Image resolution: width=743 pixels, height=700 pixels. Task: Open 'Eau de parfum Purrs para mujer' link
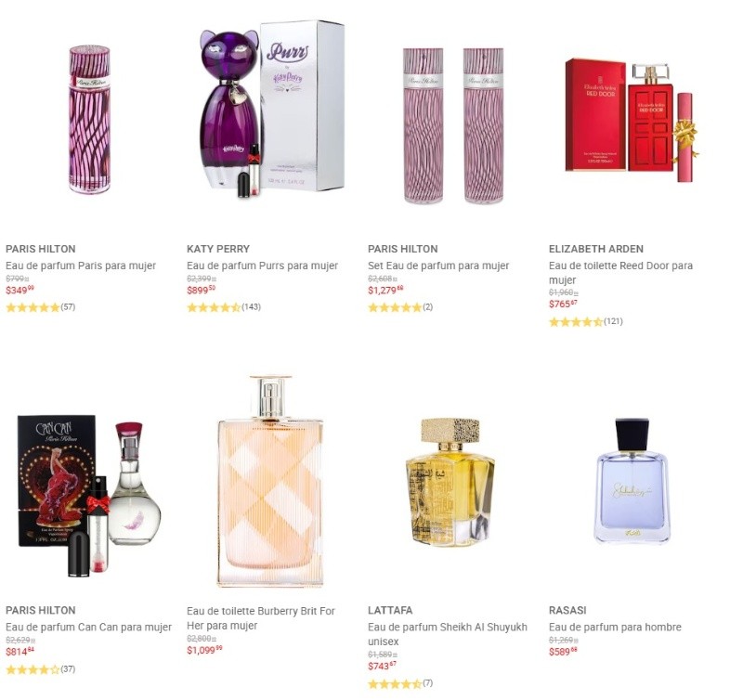click(262, 266)
